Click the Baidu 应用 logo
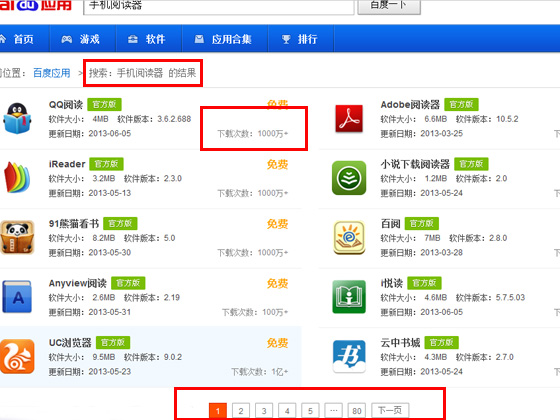 click(x=36, y=5)
